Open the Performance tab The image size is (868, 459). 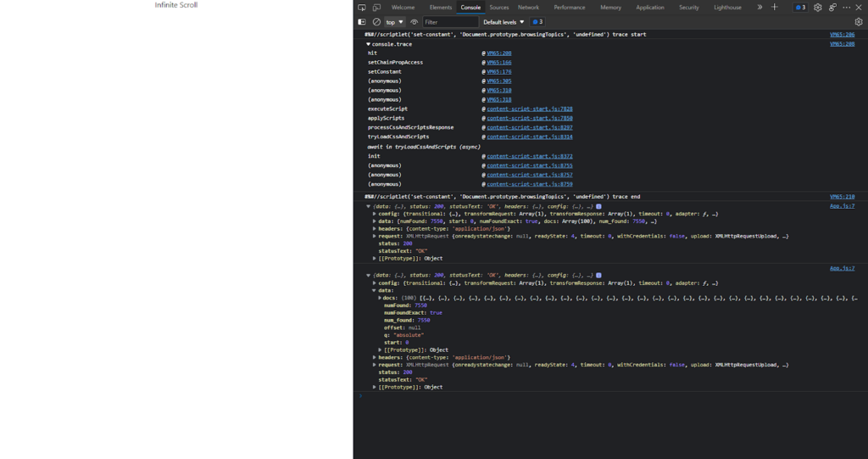569,7
